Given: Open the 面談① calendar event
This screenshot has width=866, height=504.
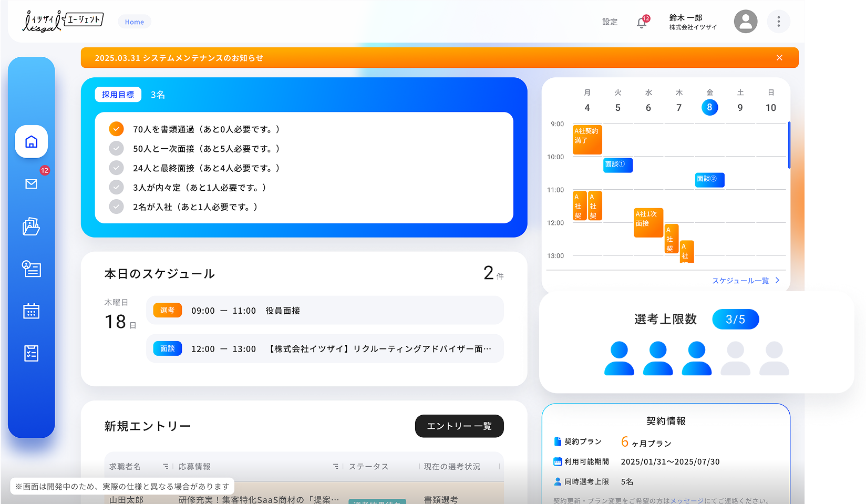Looking at the screenshot, I should [618, 165].
